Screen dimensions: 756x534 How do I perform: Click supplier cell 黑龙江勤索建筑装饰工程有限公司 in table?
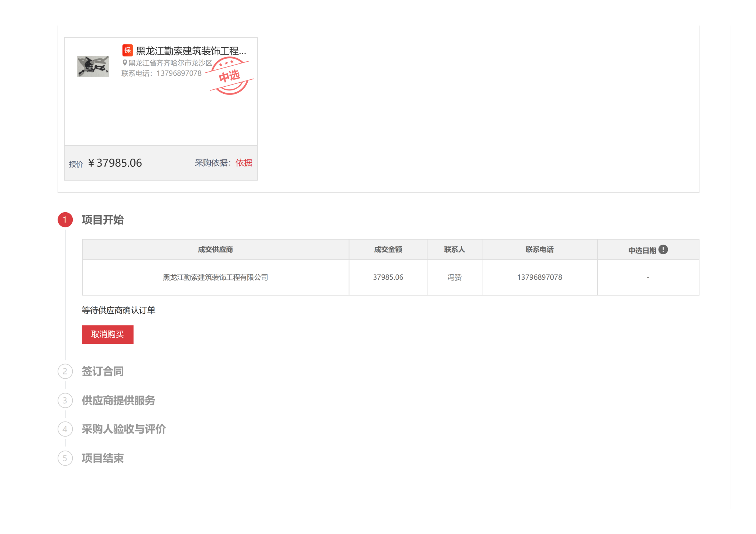(x=215, y=278)
